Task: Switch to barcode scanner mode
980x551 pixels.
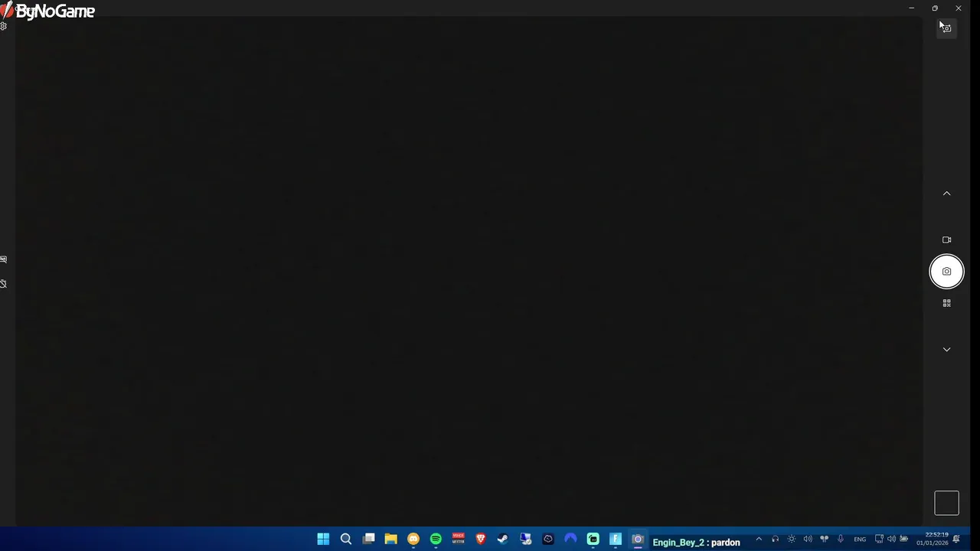Action: (x=946, y=304)
